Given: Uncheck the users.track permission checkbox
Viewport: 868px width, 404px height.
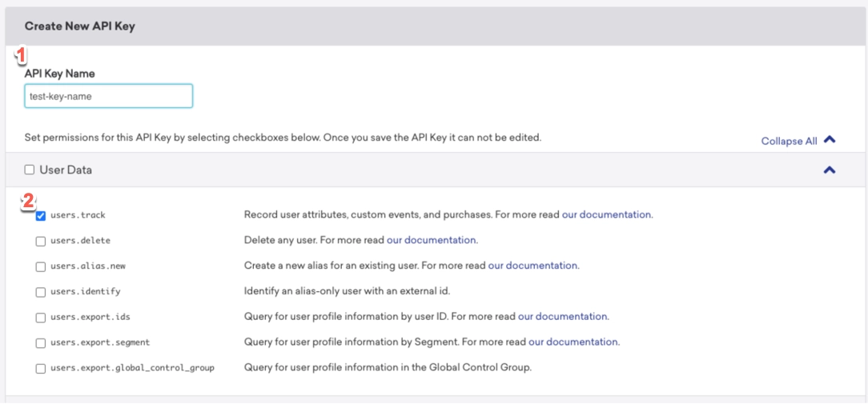Looking at the screenshot, I should pos(40,215).
